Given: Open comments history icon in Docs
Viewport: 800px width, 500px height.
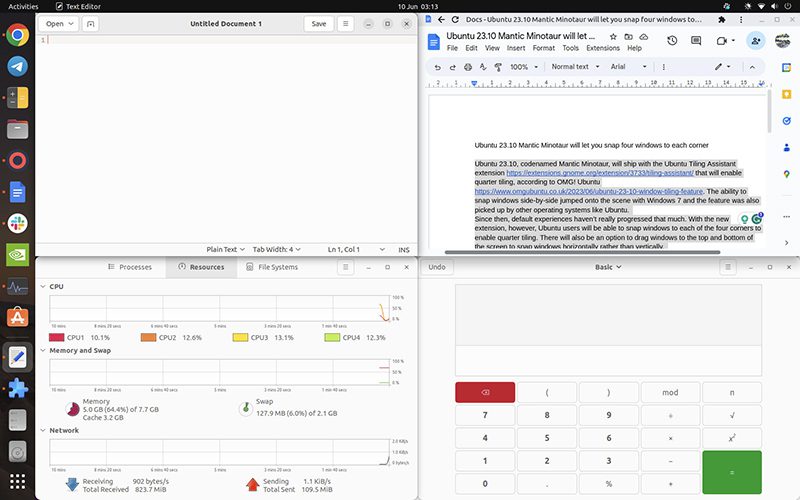Looking at the screenshot, I should pos(696,40).
